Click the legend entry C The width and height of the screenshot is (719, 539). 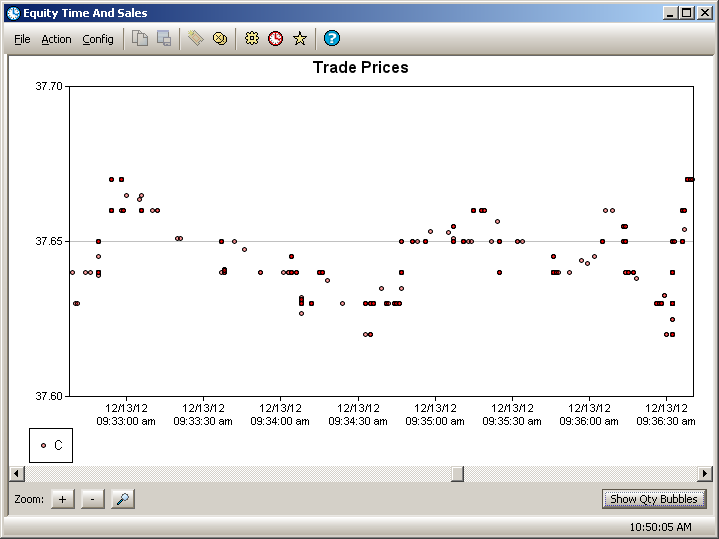pos(51,445)
